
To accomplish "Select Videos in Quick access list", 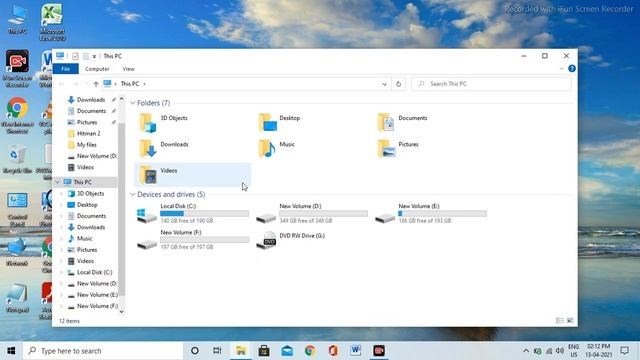I will click(x=85, y=167).
